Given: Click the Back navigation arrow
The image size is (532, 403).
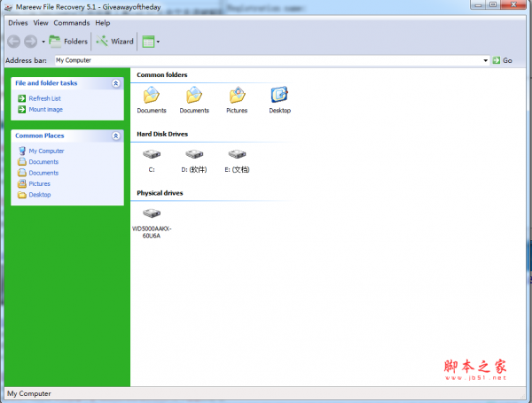Looking at the screenshot, I should coord(14,42).
